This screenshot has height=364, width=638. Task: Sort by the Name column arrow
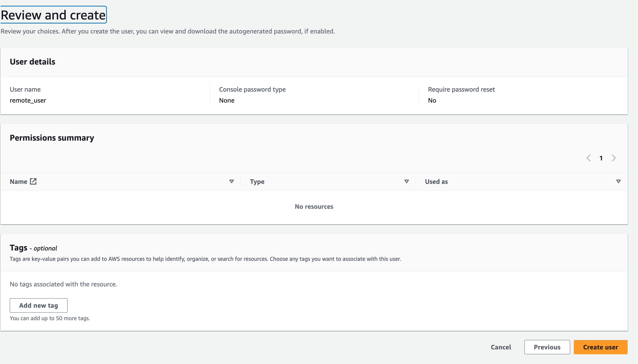point(231,181)
